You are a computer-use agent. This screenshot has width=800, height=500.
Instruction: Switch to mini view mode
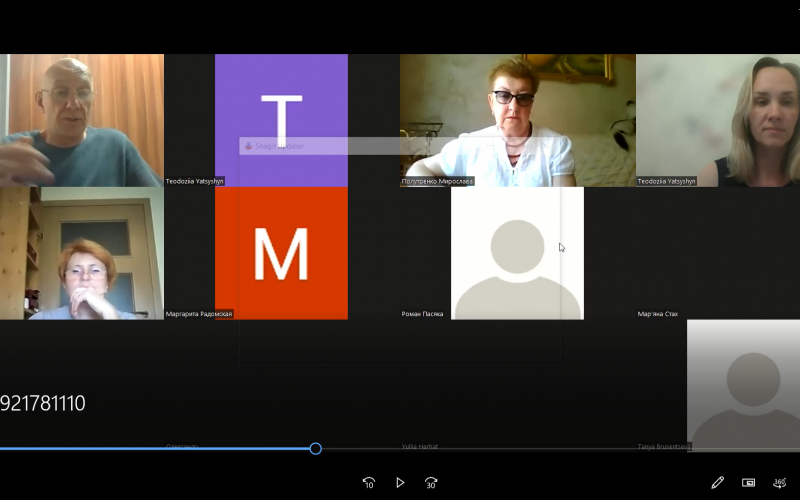[748, 482]
